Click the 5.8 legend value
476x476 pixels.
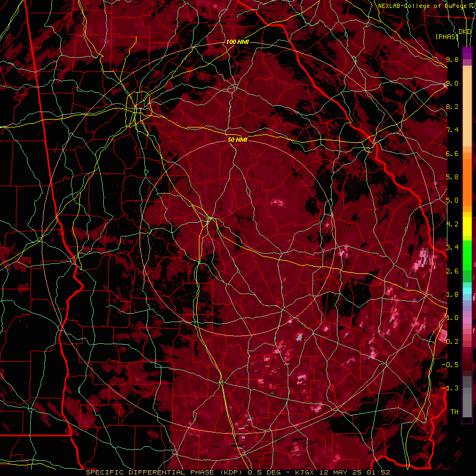(x=452, y=177)
